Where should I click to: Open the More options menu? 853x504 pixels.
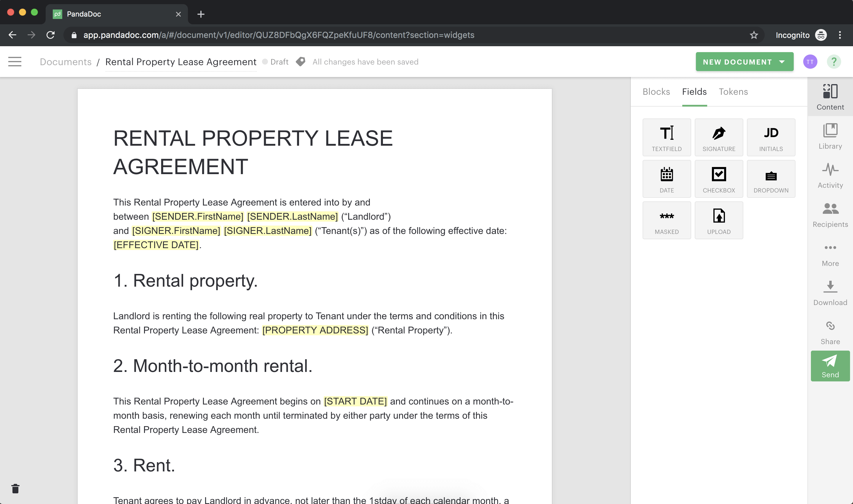click(830, 252)
